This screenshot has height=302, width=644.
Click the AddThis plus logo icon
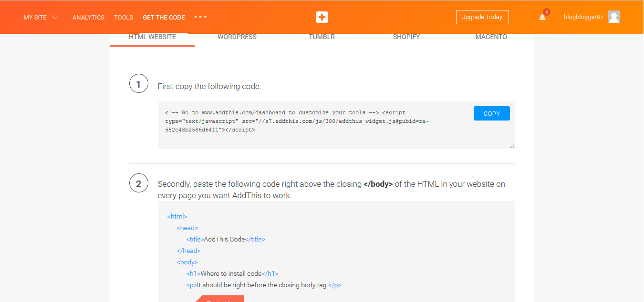pos(322,17)
